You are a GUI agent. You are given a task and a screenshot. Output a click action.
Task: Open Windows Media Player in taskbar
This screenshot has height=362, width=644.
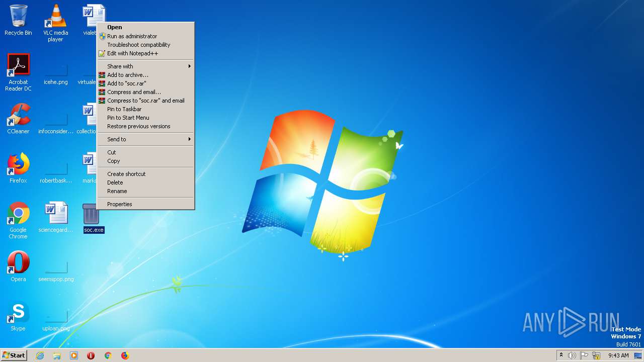click(x=74, y=355)
